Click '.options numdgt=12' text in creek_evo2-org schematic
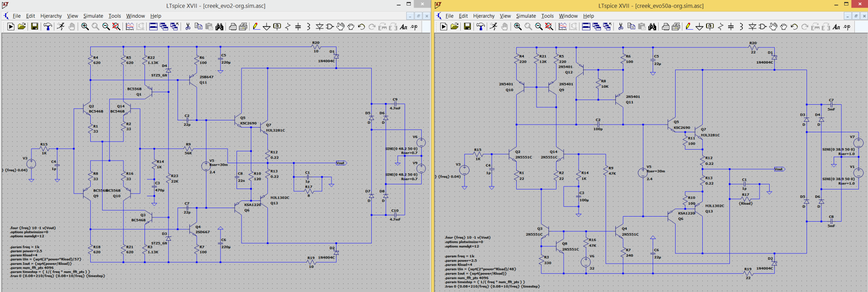The width and height of the screenshot is (868, 292). pos(27,236)
